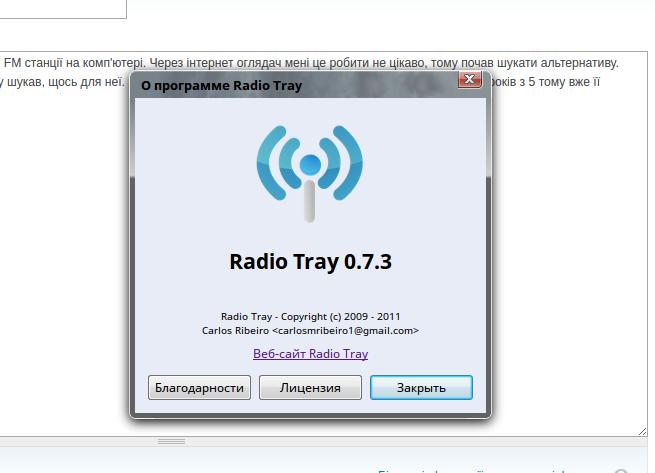The image size is (655, 473).
Task: Click the horizontal splitter handle below text area
Action: pos(171,441)
